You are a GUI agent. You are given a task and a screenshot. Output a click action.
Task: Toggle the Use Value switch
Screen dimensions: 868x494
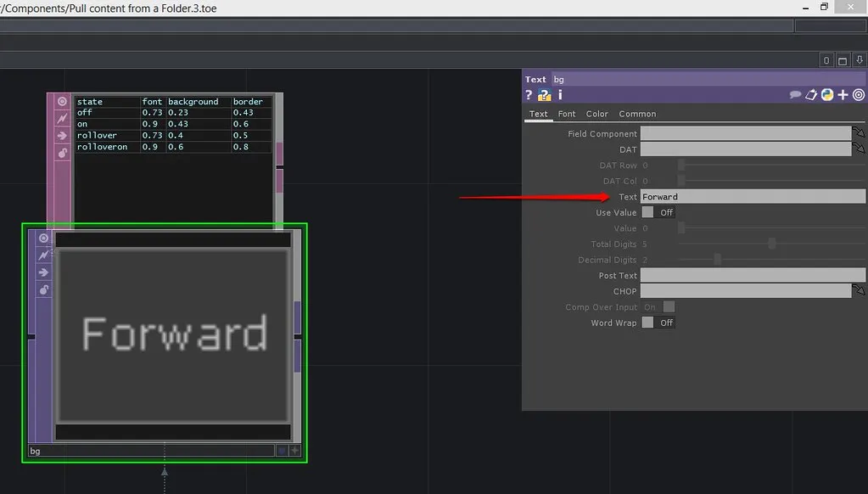[x=658, y=212]
